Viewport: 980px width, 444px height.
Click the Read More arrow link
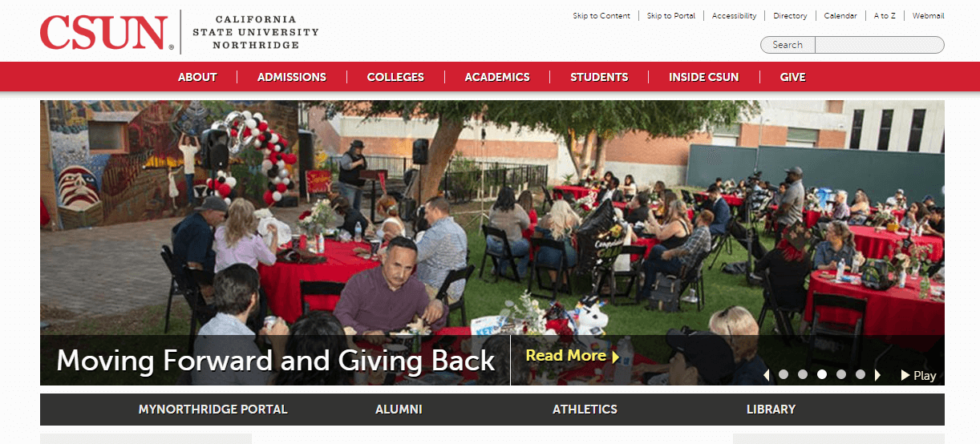pyautogui.click(x=573, y=356)
